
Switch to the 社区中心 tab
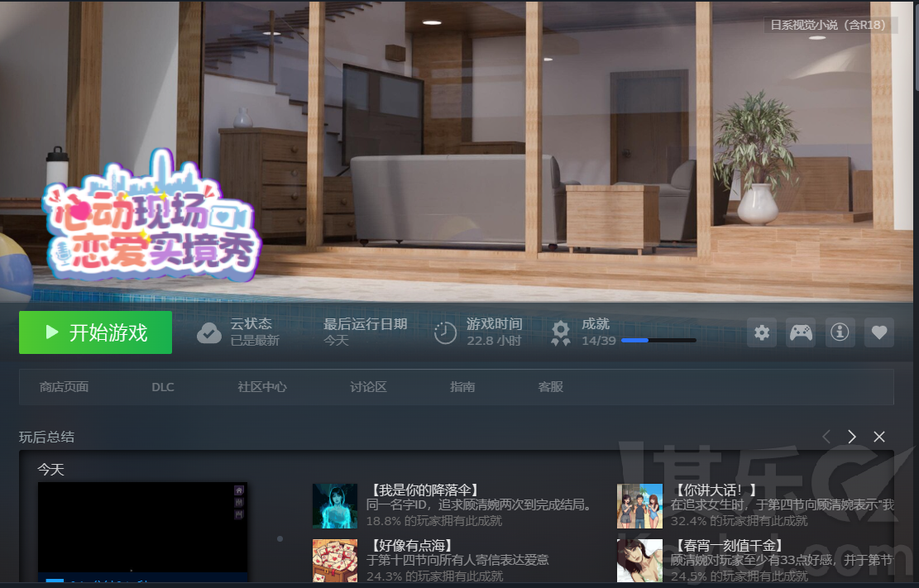click(x=262, y=387)
